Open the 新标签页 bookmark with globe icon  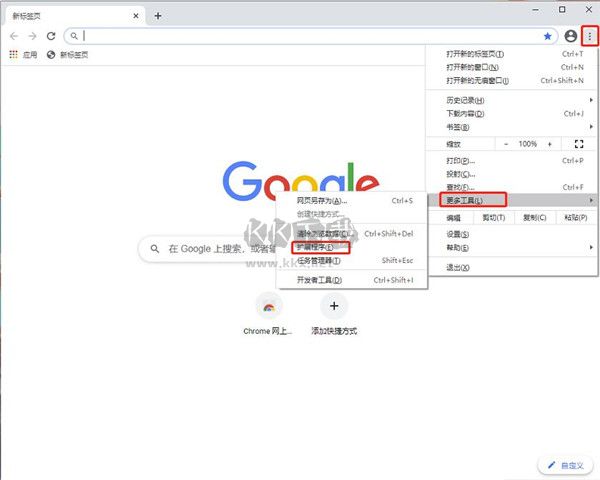(x=67, y=55)
